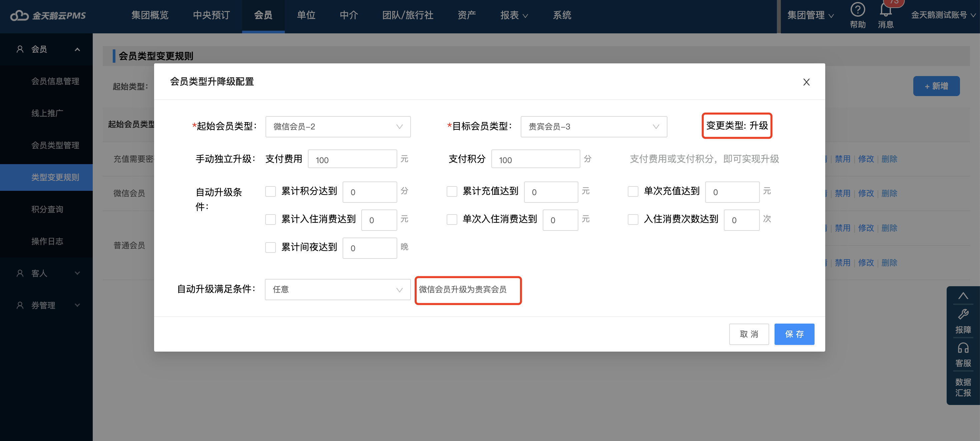Enable 累计间夜达到 checkbox

(270, 247)
